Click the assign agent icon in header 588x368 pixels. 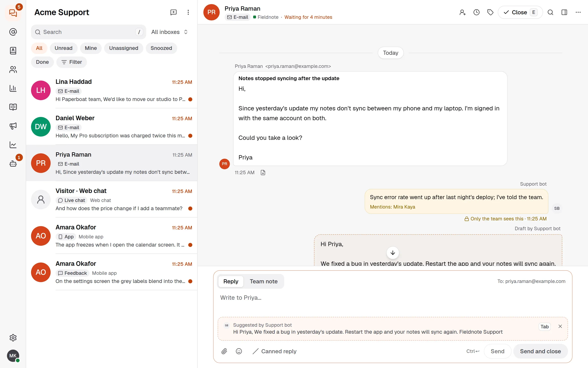(462, 12)
